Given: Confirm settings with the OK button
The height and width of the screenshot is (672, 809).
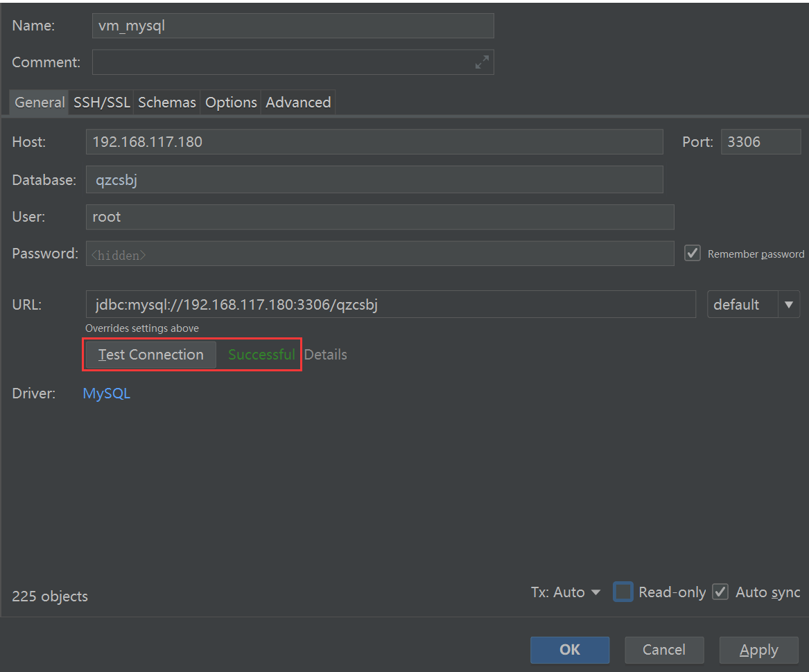Looking at the screenshot, I should point(570,650).
